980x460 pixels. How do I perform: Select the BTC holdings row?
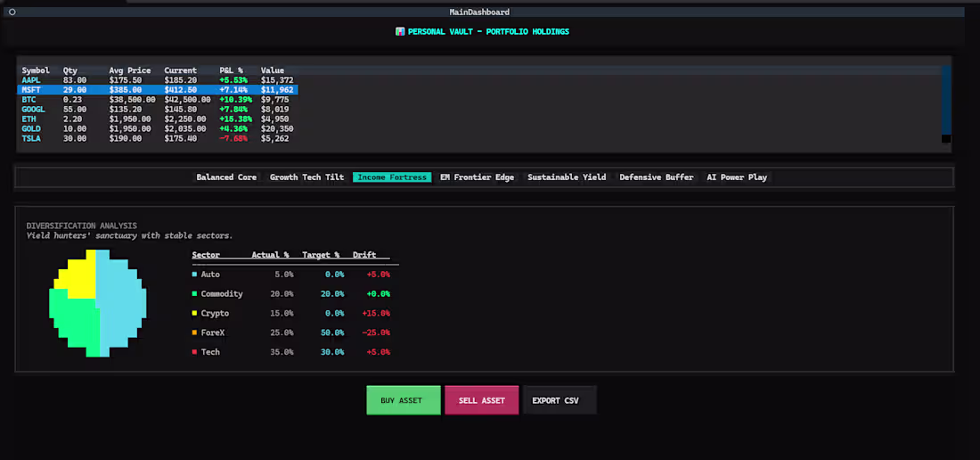[158, 100]
